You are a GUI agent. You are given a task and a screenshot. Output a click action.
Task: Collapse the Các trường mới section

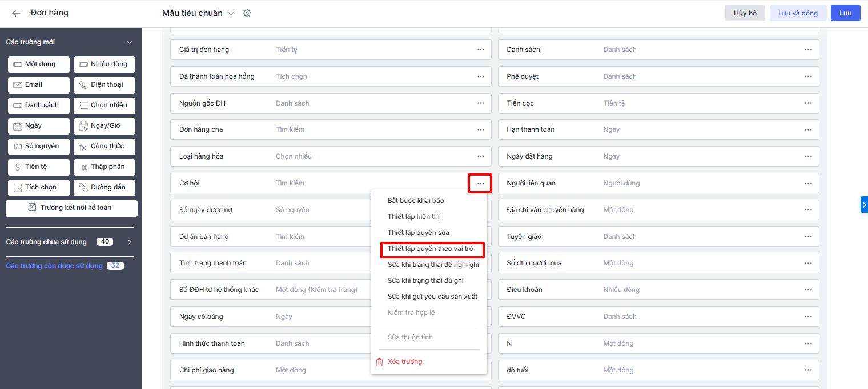pos(130,43)
